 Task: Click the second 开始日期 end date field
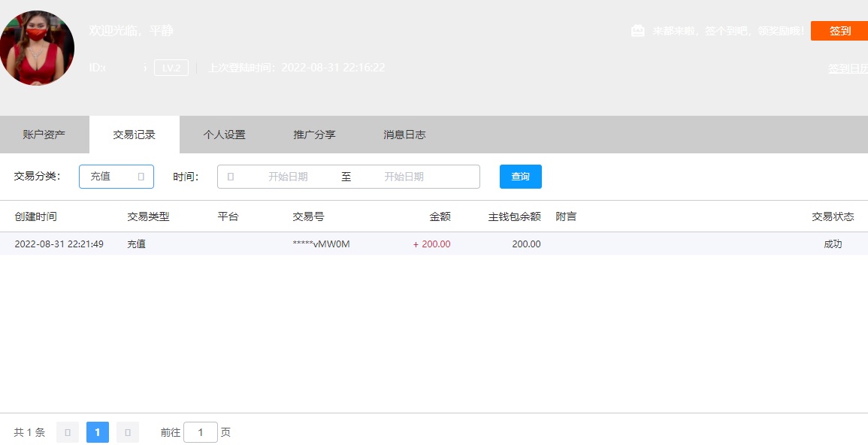pyautogui.click(x=404, y=177)
